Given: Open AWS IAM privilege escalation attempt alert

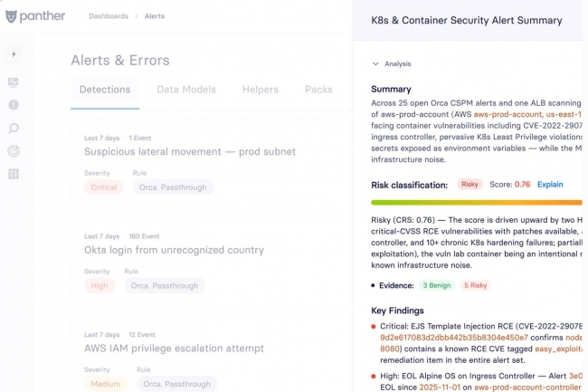Looking at the screenshot, I should [x=174, y=349].
